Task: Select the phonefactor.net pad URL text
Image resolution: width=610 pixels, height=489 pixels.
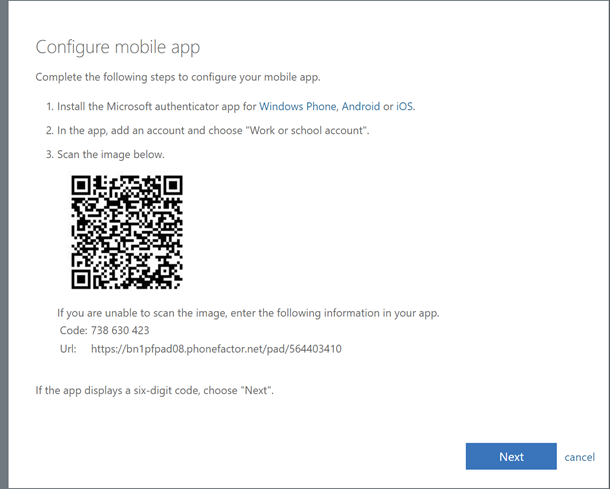Action: point(216,349)
